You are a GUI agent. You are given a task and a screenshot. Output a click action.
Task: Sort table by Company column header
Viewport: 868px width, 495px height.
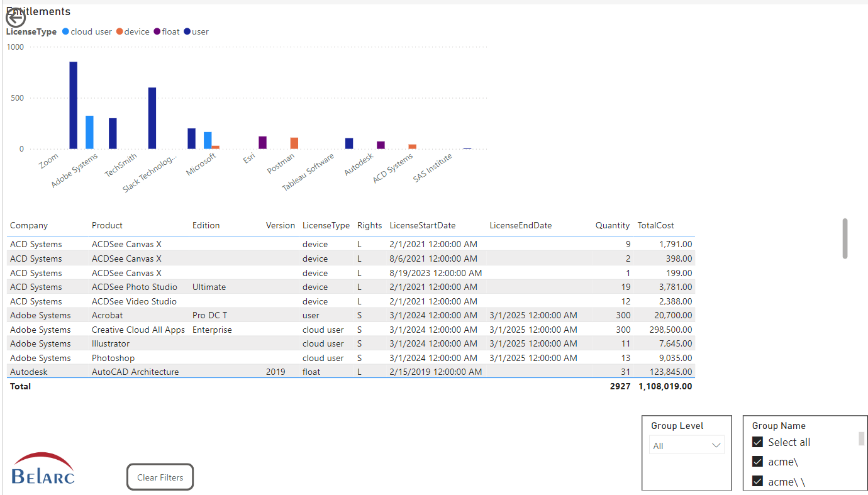[x=29, y=225]
